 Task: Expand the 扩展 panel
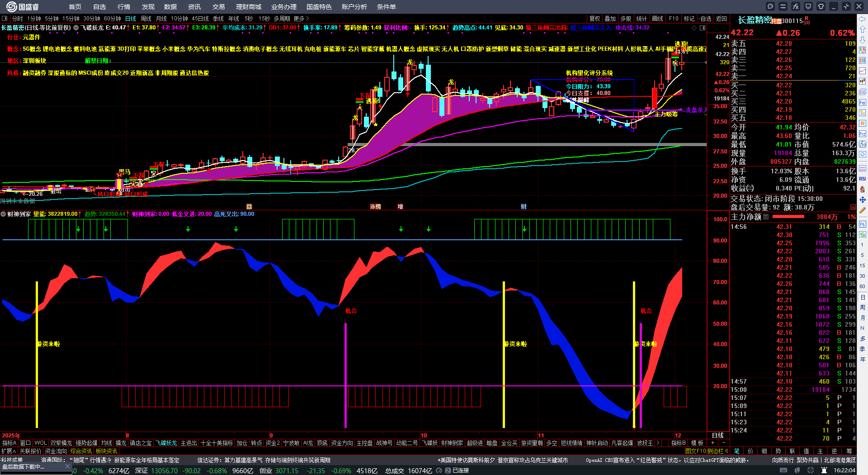pos(9,451)
